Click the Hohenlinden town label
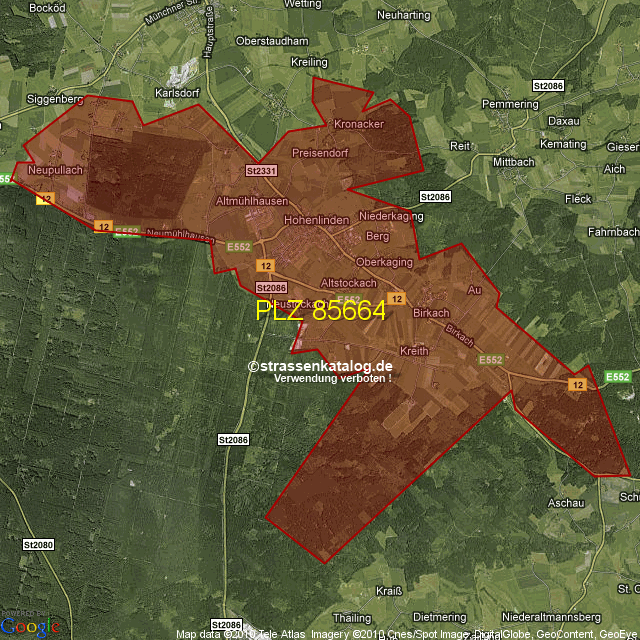Image resolution: width=640 pixels, height=640 pixels. (x=316, y=220)
